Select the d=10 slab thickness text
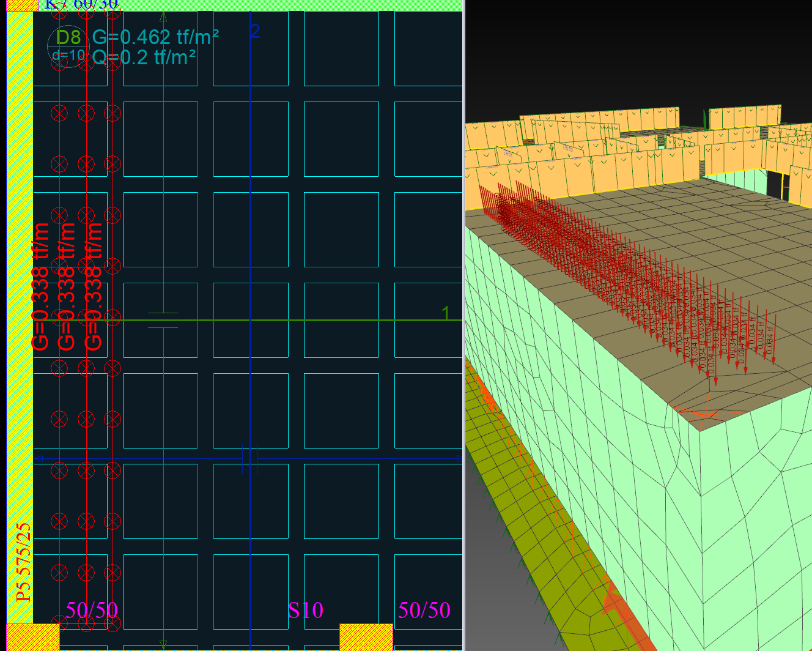 pos(68,56)
